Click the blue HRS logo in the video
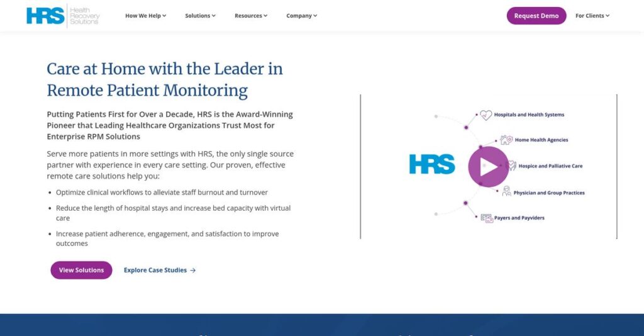Viewport: 644px width, 336px height. click(432, 164)
